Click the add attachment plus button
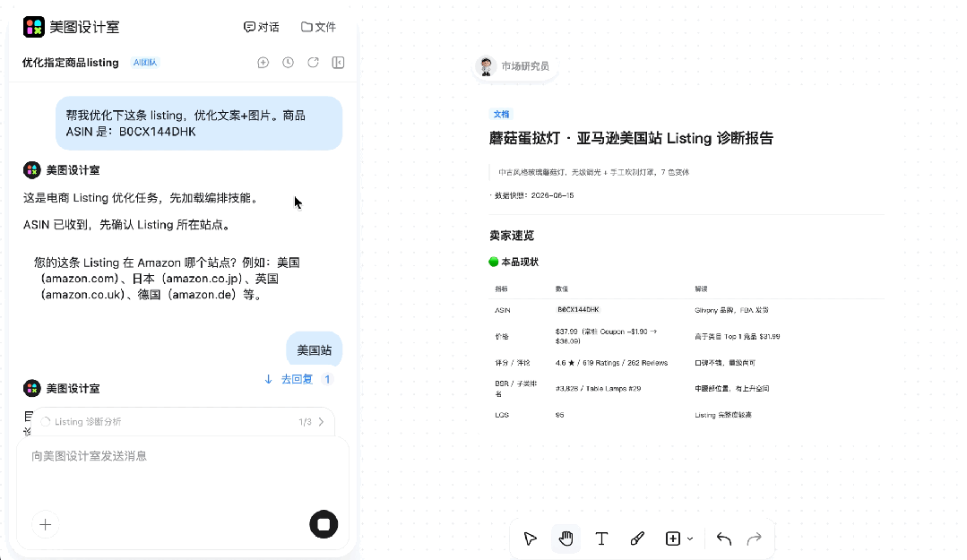 45,525
